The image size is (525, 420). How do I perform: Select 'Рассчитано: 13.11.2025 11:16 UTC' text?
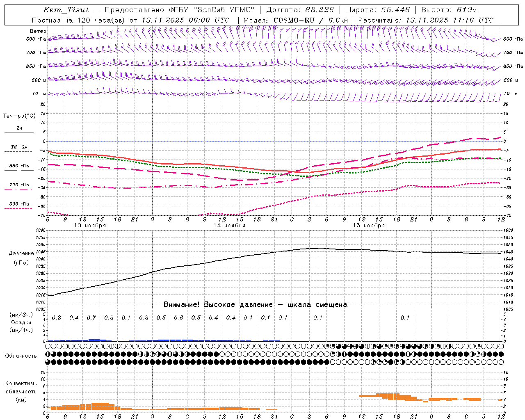(426, 20)
